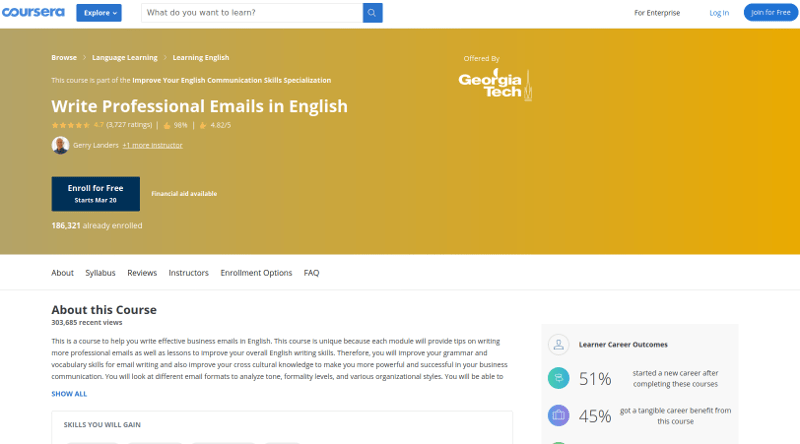Click the 98% thumbs-up icon
Image resolution: width=800 pixels, height=444 pixels.
coord(167,125)
